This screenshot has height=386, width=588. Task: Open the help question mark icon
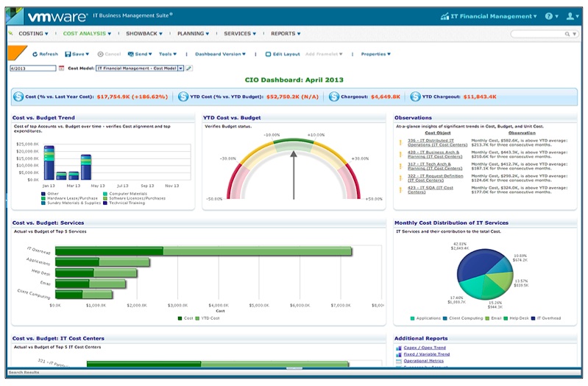click(549, 16)
